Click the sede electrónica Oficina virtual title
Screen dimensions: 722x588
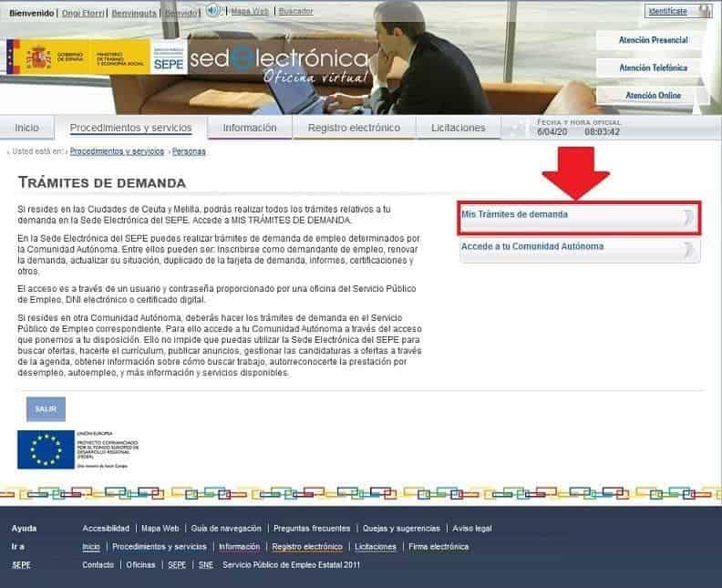(x=279, y=64)
